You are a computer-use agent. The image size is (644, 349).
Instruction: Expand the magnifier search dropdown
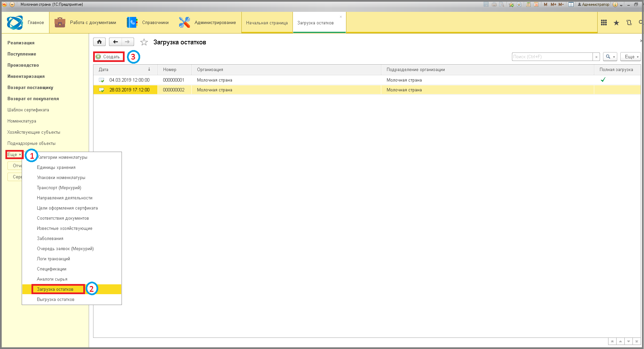(610, 57)
